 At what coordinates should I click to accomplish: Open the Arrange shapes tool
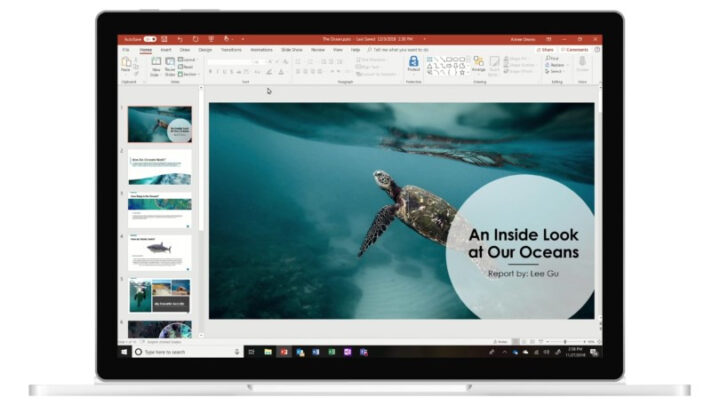pos(478,64)
